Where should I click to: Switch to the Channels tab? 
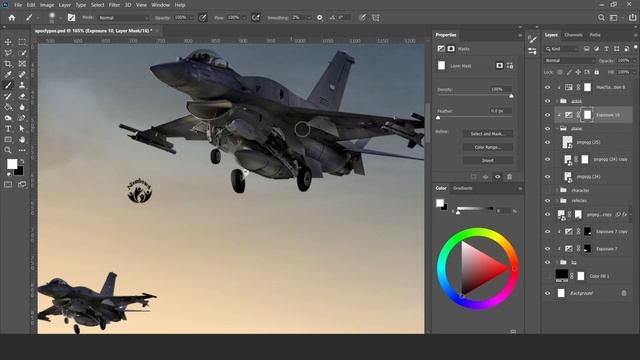(x=573, y=35)
